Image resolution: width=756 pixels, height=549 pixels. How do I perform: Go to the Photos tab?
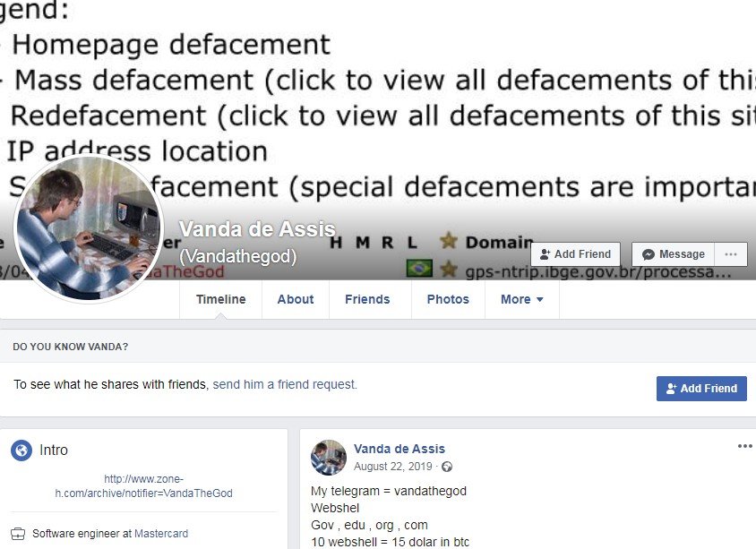(x=448, y=299)
